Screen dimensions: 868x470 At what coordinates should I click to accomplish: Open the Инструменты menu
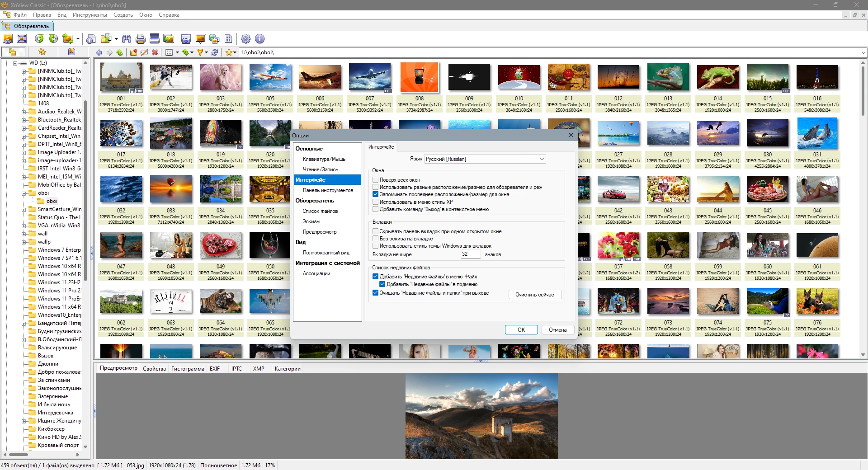pos(90,15)
